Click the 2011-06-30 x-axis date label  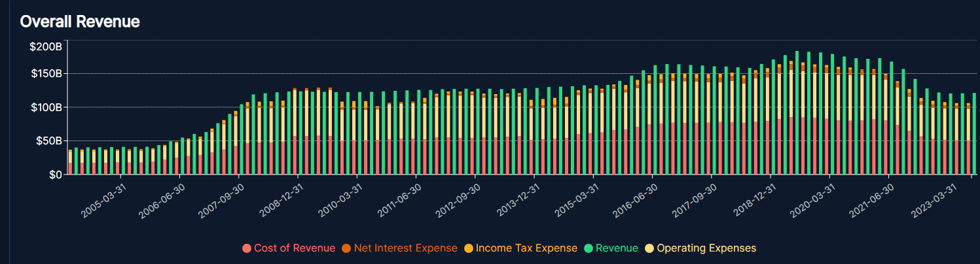point(400,201)
